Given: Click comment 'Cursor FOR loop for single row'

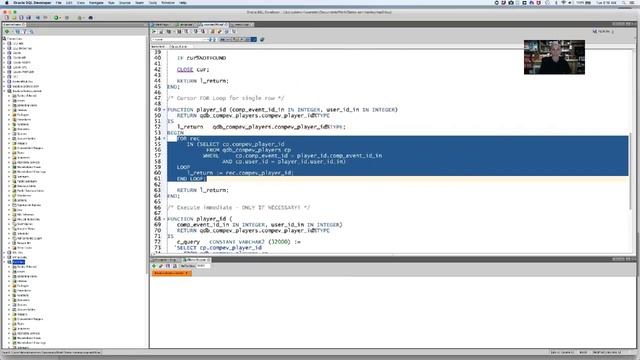Looking at the screenshot, I should [225, 98].
